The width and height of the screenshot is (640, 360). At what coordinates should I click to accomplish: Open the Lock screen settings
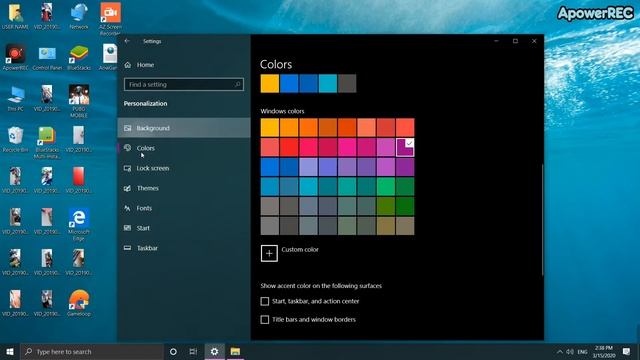click(x=184, y=168)
